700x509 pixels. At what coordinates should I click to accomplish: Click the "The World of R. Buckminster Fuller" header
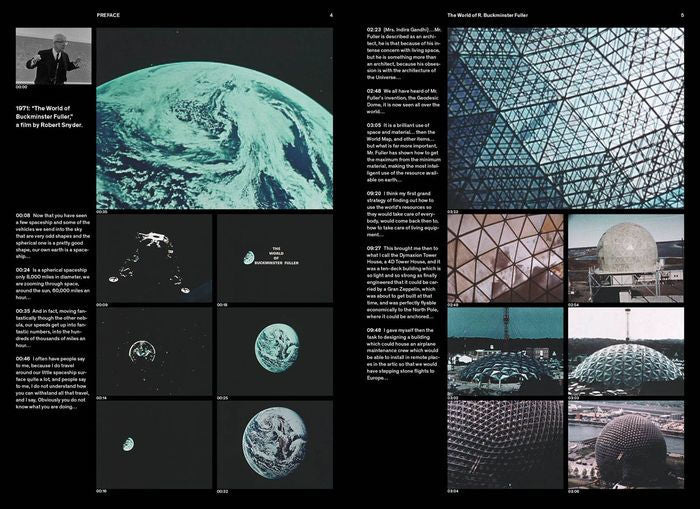coord(488,15)
